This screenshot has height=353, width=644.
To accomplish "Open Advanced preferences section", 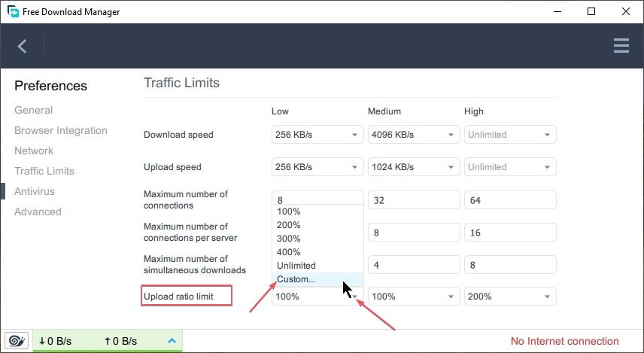I will point(38,211).
